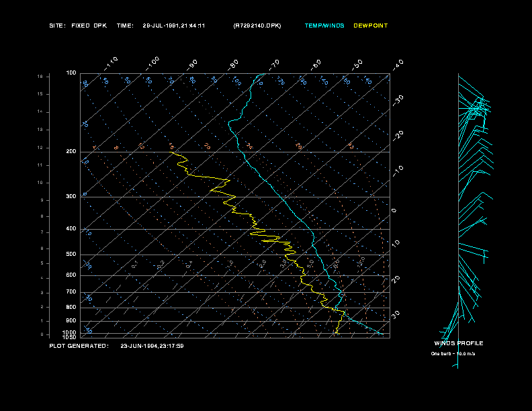Click the 9 km height axis tick label
532x411 pixels.
[x=42, y=200]
